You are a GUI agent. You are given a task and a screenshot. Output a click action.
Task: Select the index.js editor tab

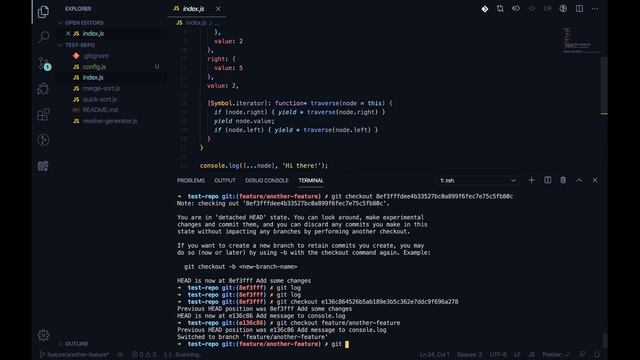196,9
